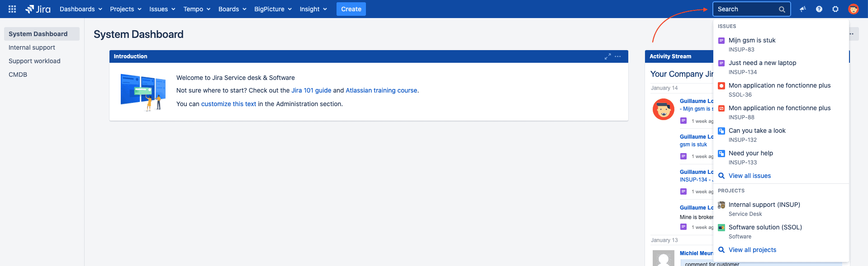Click the Activity Stream gadget title

670,56
